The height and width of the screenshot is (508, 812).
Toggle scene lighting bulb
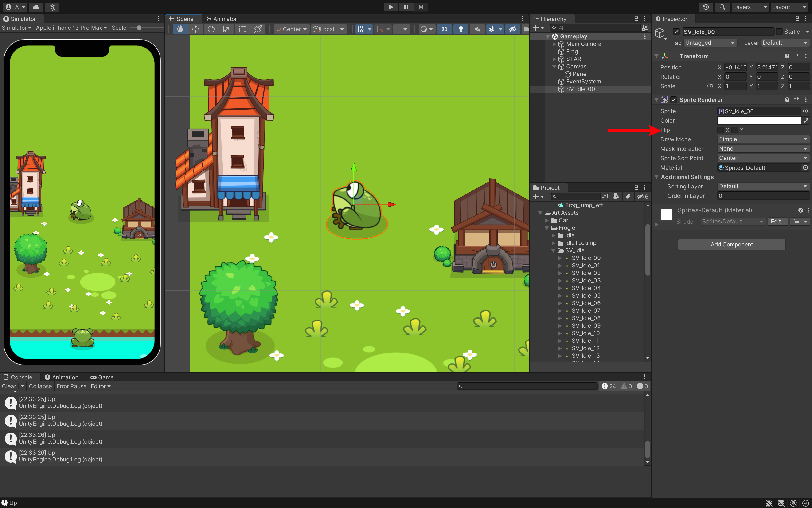click(461, 29)
